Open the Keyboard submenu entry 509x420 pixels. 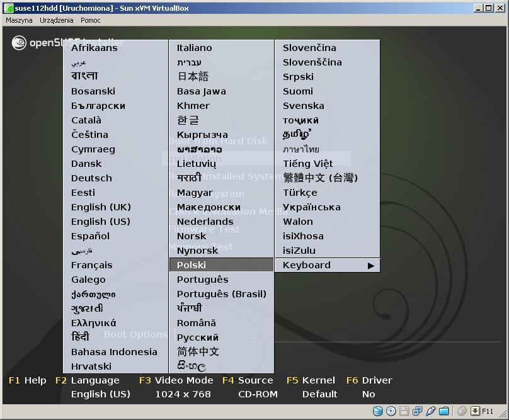click(327, 265)
